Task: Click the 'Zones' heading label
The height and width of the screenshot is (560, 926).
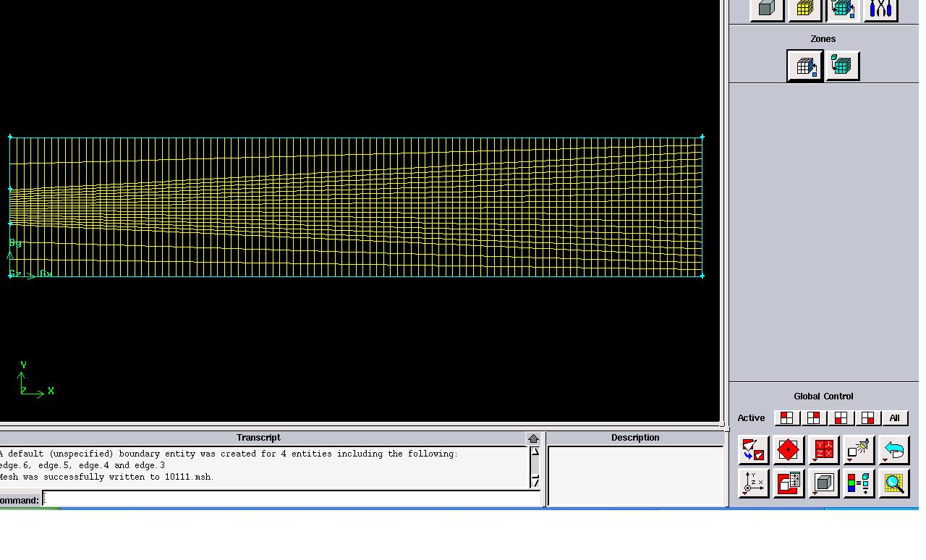Action: (823, 39)
